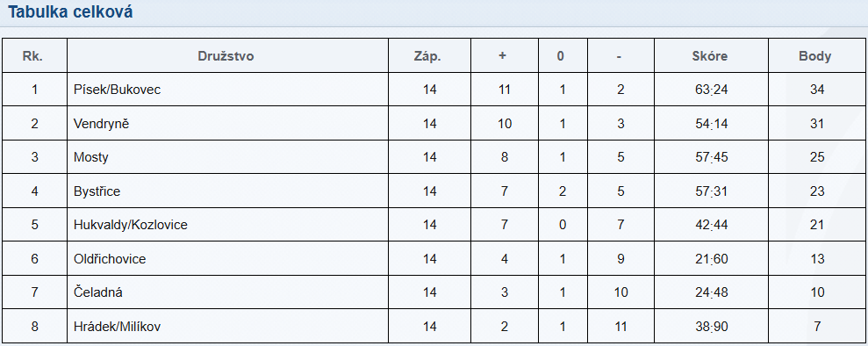Image resolution: width=868 pixels, height=346 pixels.
Task: Click the Hrádek/Milíkov team name
Action: click(117, 327)
